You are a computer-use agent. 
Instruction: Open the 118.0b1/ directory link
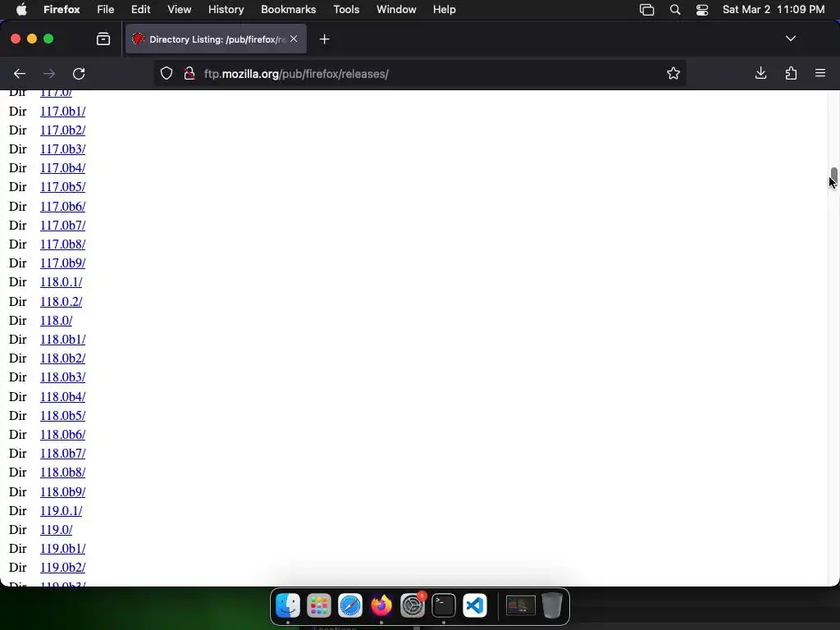[x=62, y=339]
